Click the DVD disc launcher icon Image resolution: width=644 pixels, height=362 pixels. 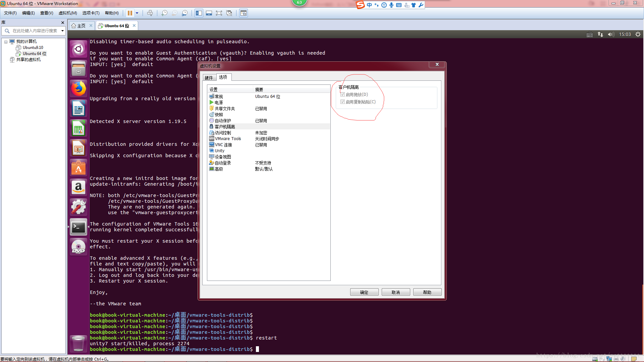(78, 247)
